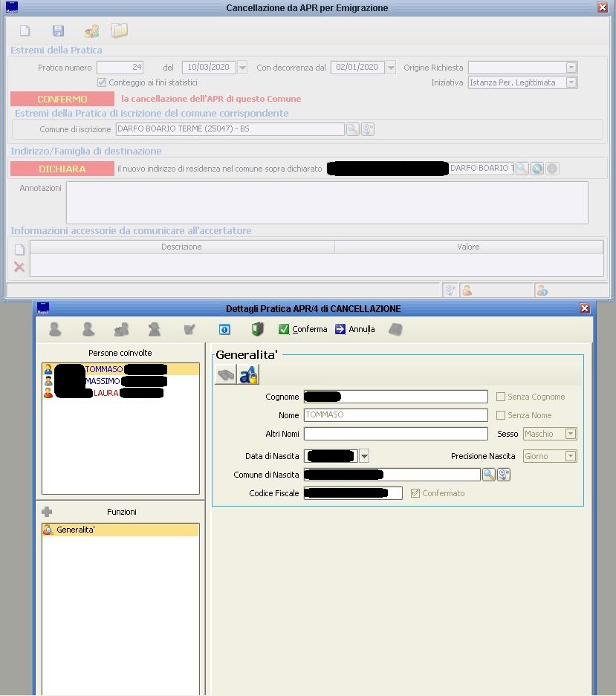
Task: Click the fourth person icon in Dettagli toolbar
Action: [154, 329]
